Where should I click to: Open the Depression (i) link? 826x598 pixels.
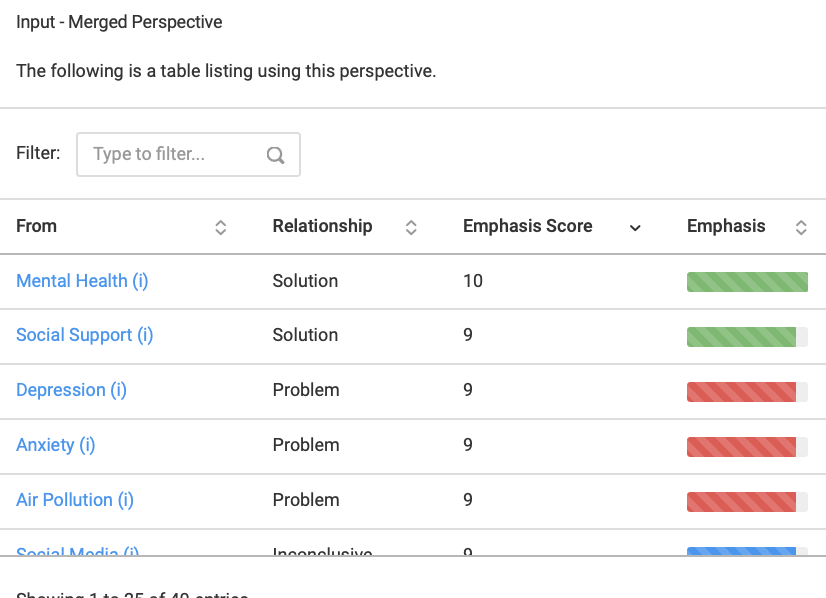[72, 390]
